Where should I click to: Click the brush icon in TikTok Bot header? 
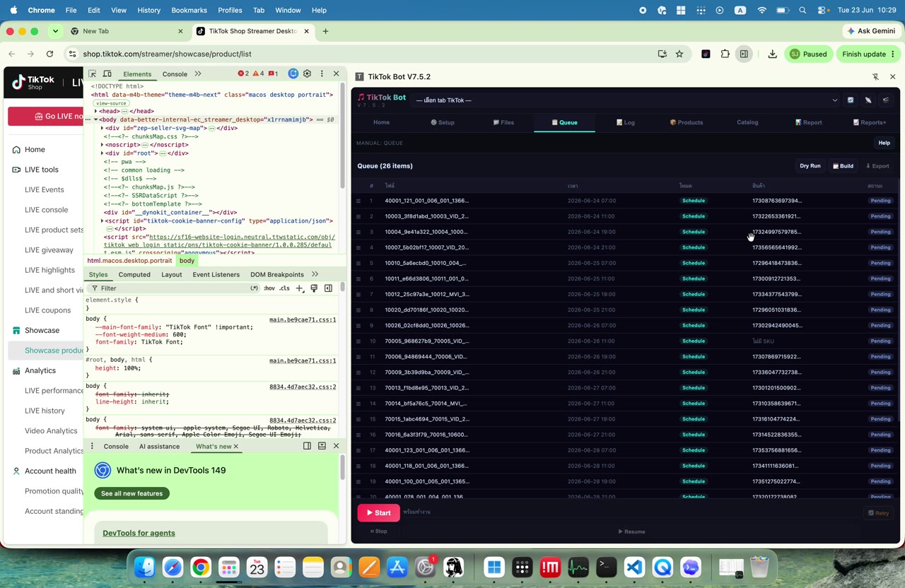point(868,100)
